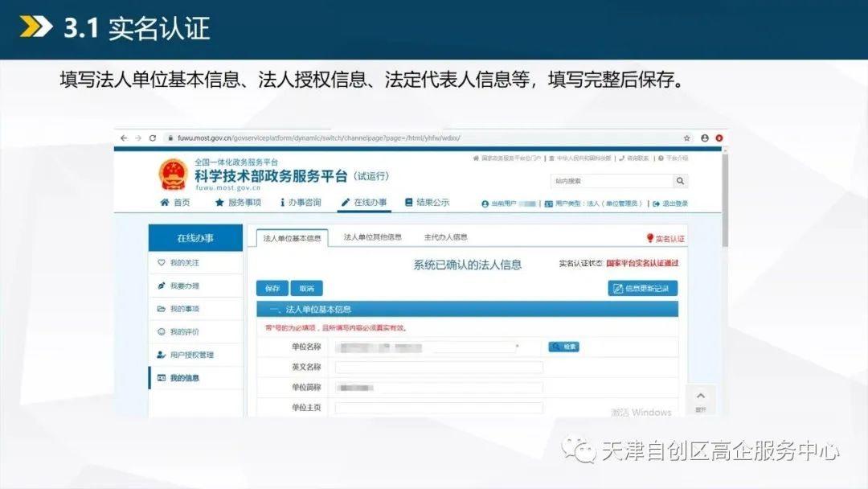Open 信息更新记录 button

(x=643, y=289)
